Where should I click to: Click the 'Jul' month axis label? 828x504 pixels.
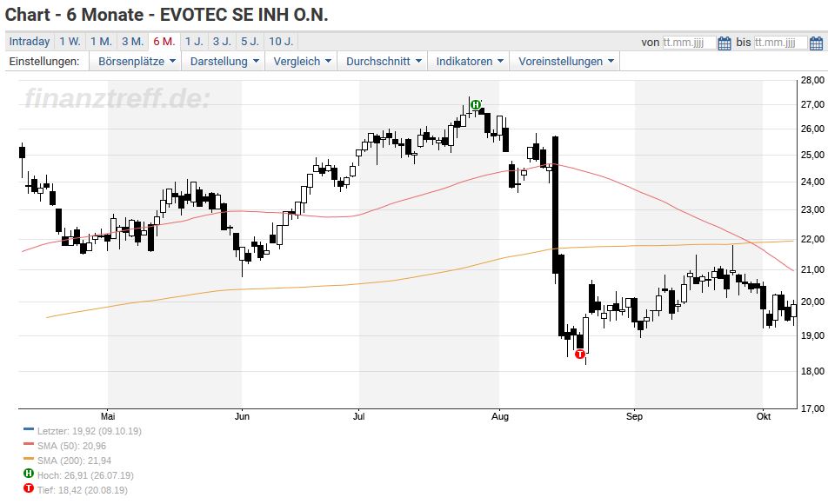coord(358,416)
